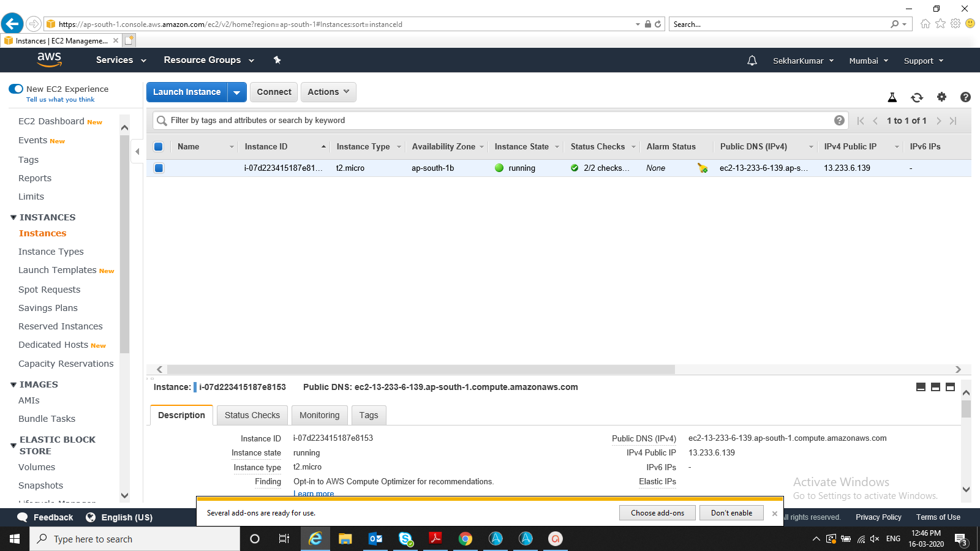Open Skype from the taskbar
The image size is (980, 551).
pos(405,539)
